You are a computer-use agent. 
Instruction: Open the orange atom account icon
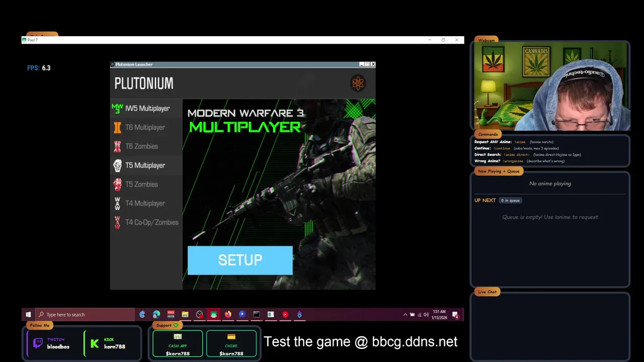[358, 83]
